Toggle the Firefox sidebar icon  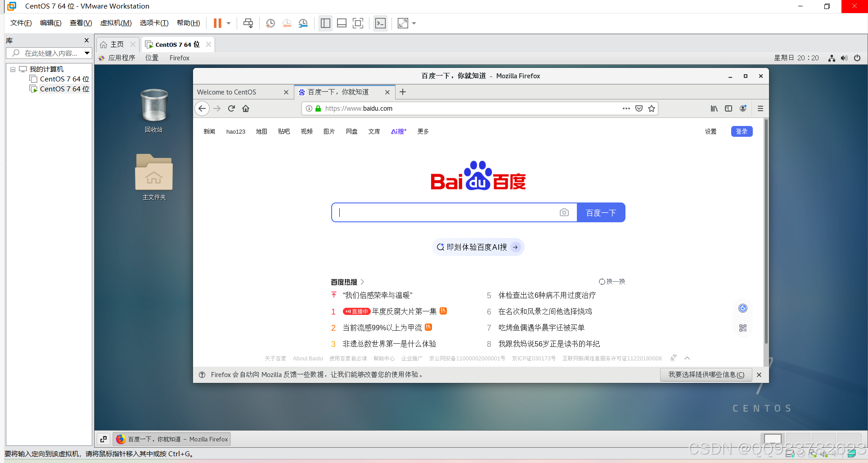[x=729, y=108]
